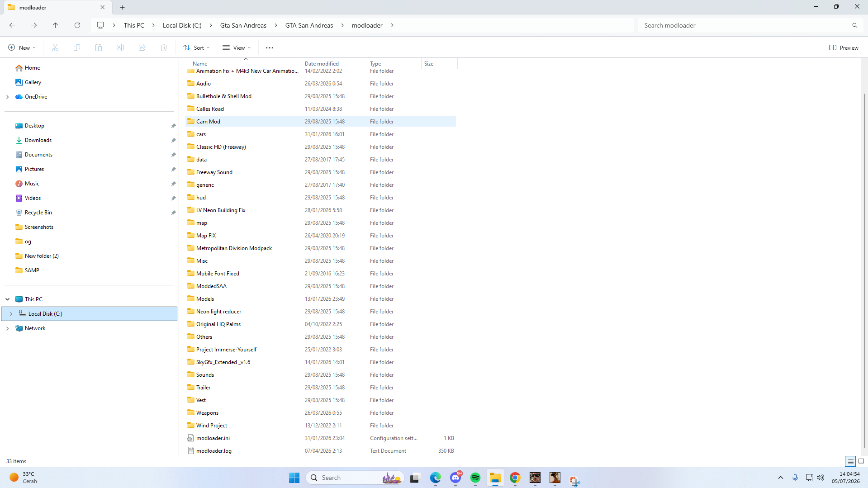Screen dimensions: 868x488
Task: Expand the Local Disk (C:) tree node
Action: pyautogui.click(x=11, y=314)
